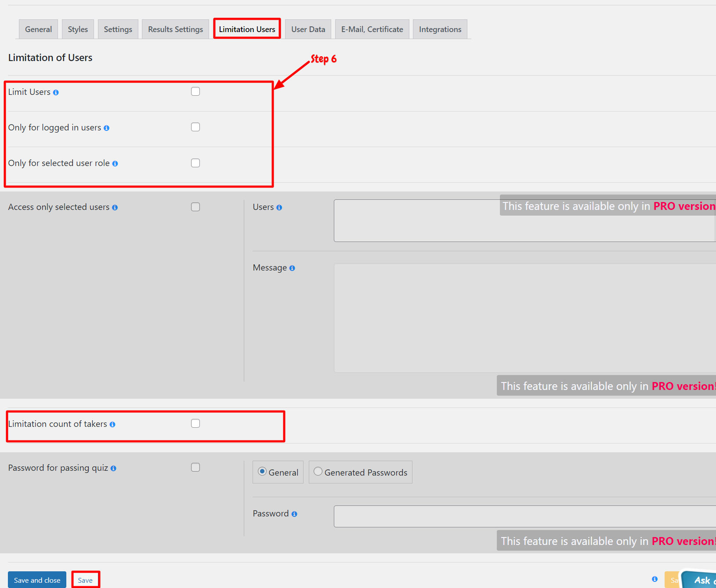Click inside the Message text area
The width and height of the screenshot is (716, 588).
(525, 318)
